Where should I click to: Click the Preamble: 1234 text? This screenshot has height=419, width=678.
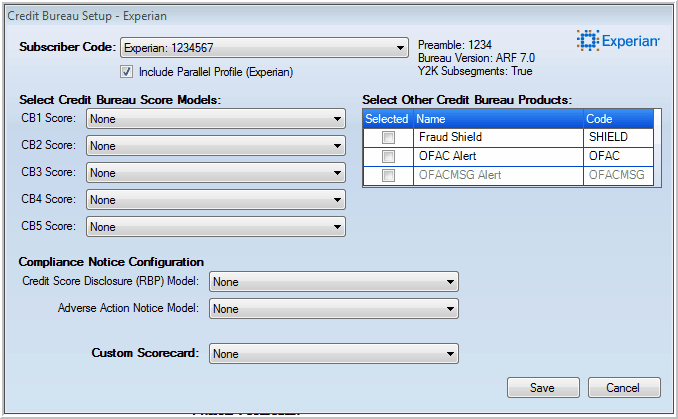point(455,45)
